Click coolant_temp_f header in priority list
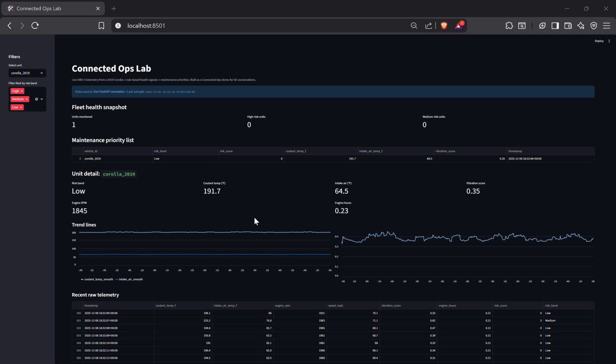This screenshot has height=364, width=616. pyautogui.click(x=321, y=151)
